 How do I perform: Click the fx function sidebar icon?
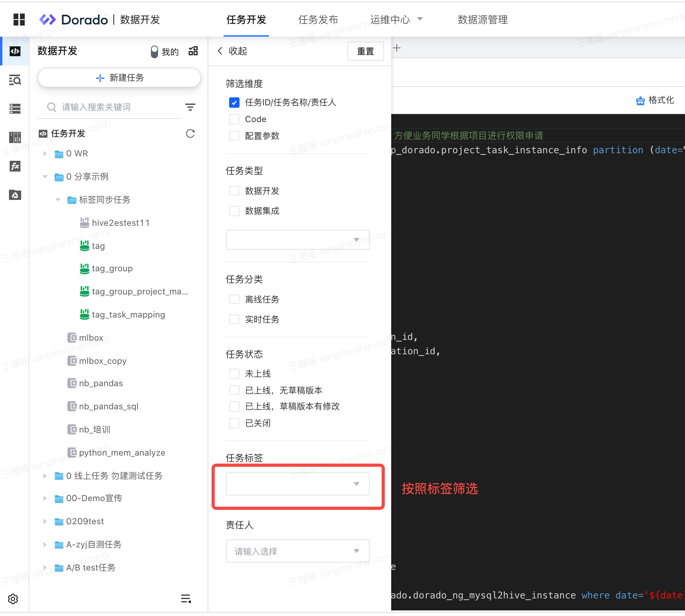[x=15, y=166]
